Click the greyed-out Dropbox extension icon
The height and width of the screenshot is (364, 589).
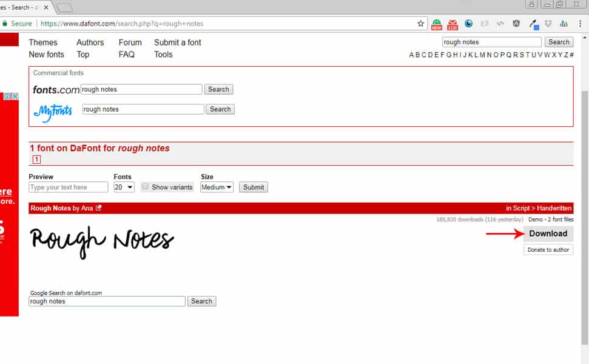(548, 24)
